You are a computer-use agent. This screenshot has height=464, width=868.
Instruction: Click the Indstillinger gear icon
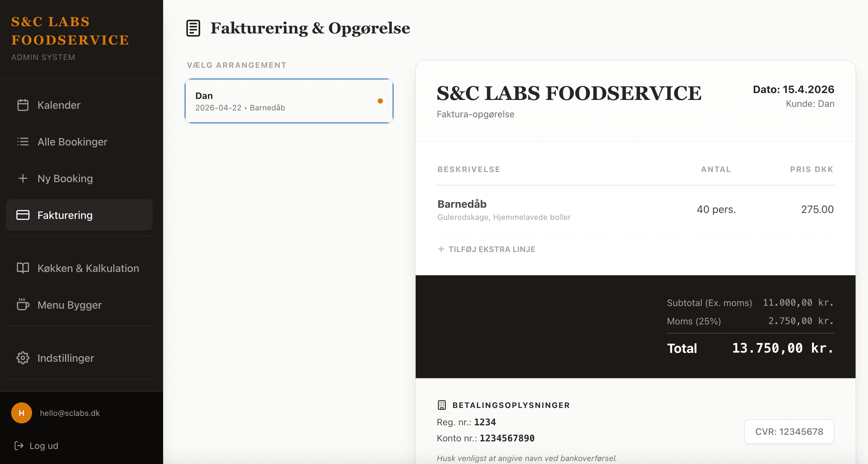(23, 358)
